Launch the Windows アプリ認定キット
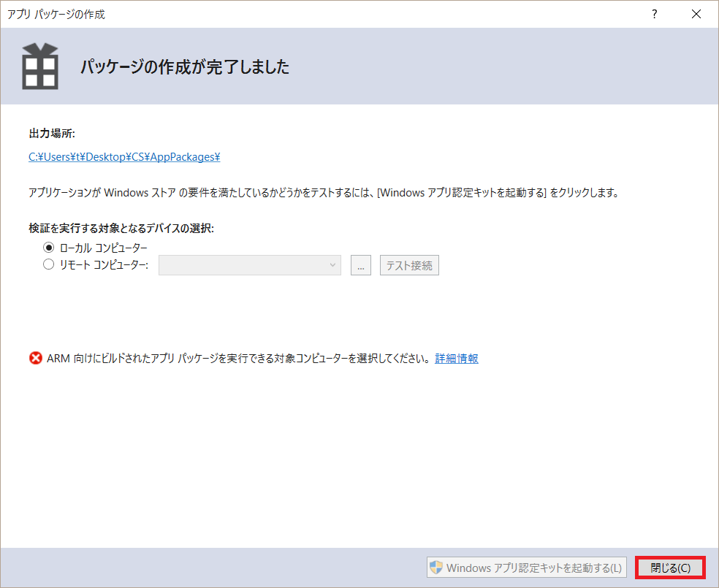 (527, 568)
